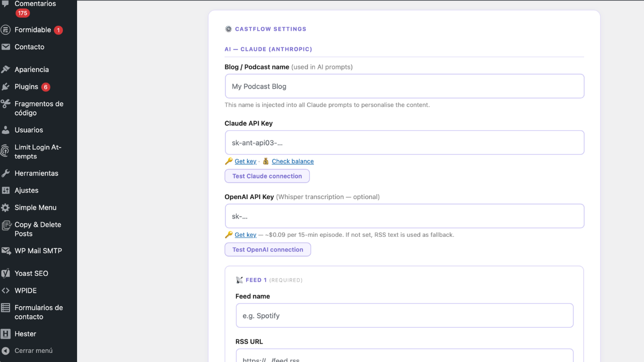Click the Plugins 6 updates badge
This screenshot has width=644, height=362.
pyautogui.click(x=46, y=87)
